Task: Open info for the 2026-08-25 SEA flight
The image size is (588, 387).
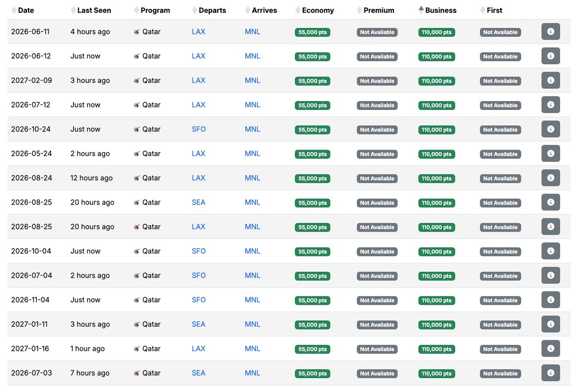Action: tap(550, 202)
